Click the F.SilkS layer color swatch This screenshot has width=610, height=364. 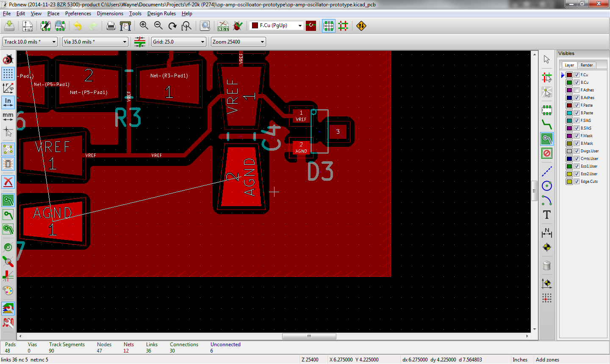pyautogui.click(x=569, y=121)
